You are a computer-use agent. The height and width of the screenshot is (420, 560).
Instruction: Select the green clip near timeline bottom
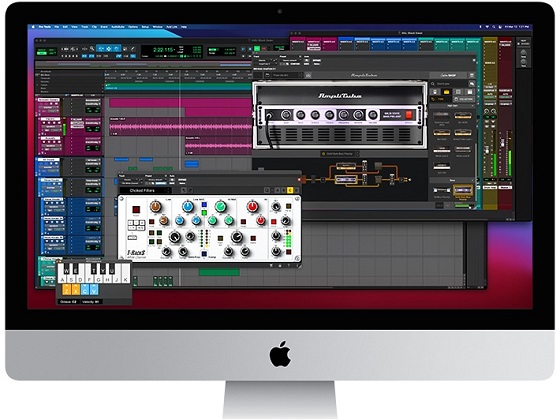(219, 273)
